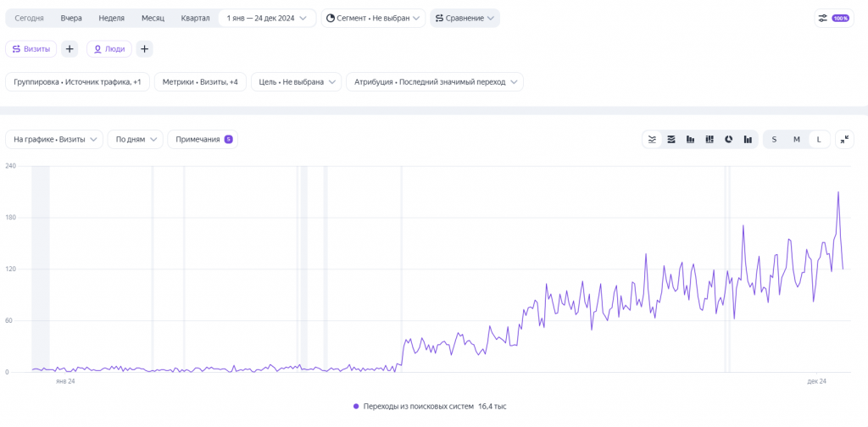Click the Люди filter button
The image size is (868, 427).
(109, 48)
